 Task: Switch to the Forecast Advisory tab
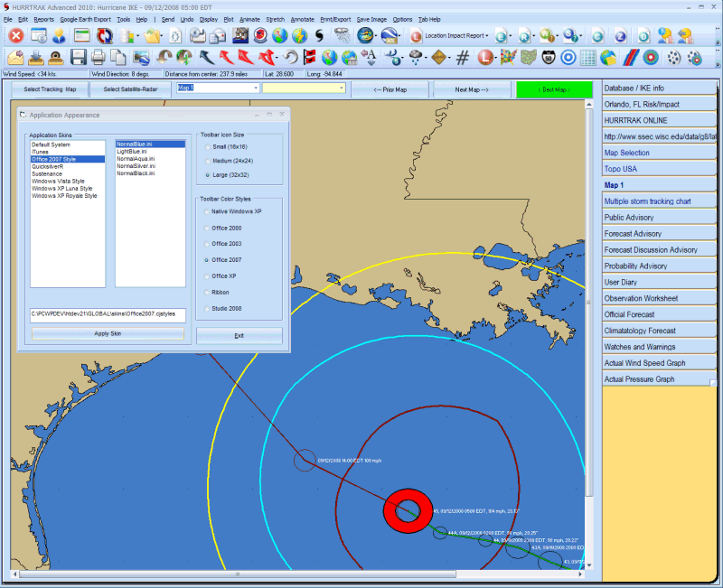(633, 234)
